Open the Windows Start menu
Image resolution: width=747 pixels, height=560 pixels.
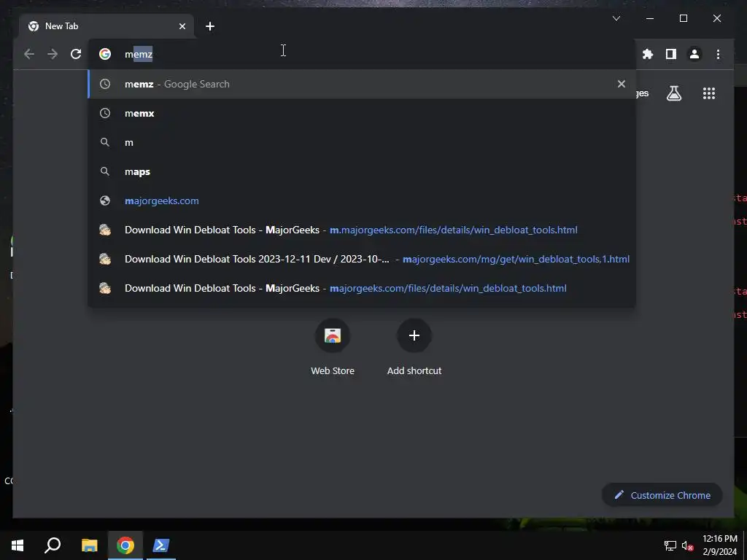tap(18, 545)
